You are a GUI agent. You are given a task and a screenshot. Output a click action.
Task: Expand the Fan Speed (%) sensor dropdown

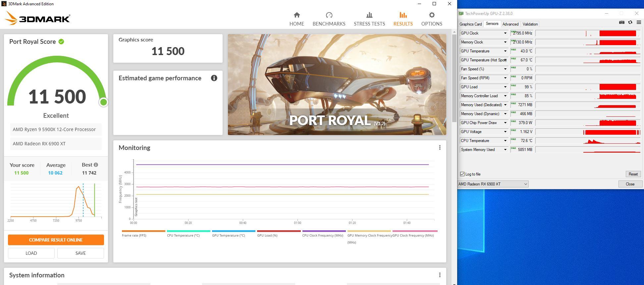(x=505, y=69)
